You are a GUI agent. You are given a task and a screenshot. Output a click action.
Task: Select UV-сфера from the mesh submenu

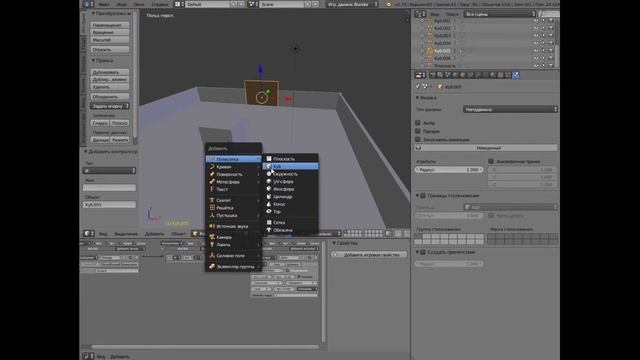tap(290, 182)
